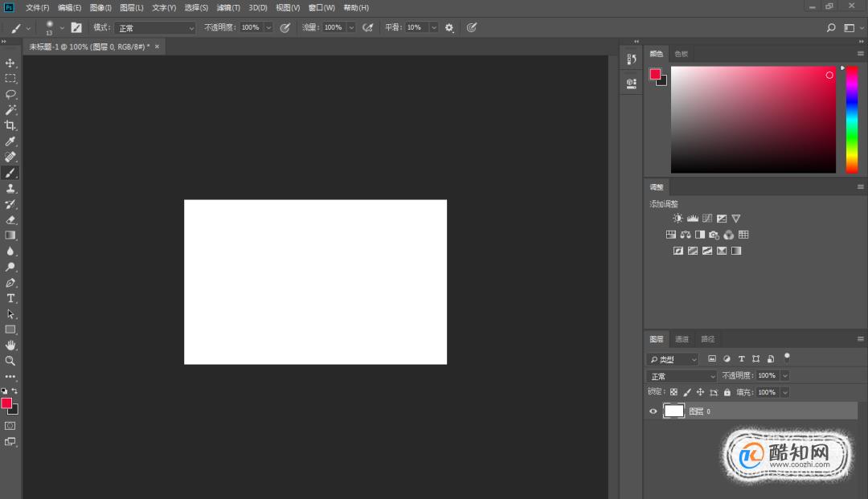Viewport: 868px width, 499px height.
Task: Hide 图层 0 using the eye icon
Action: [653, 411]
